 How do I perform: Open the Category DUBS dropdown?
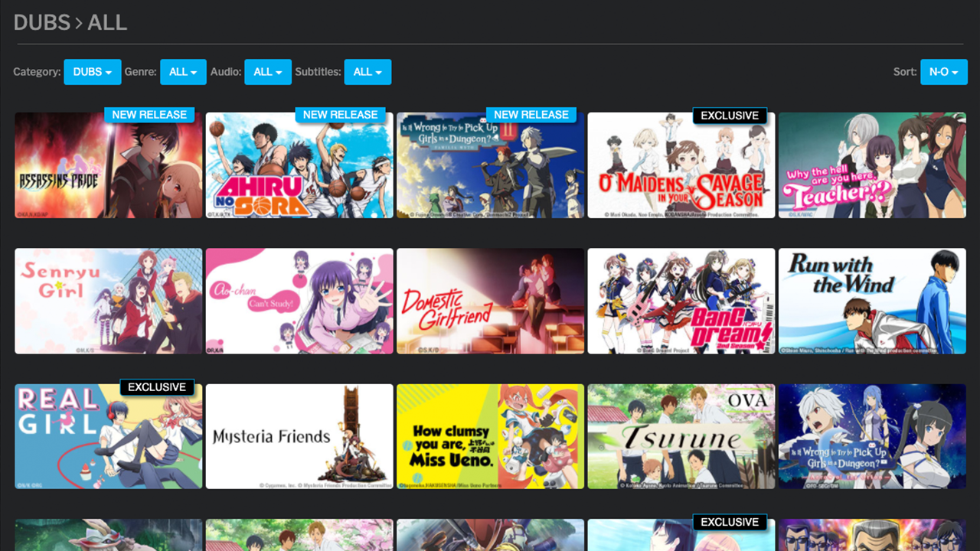click(92, 72)
